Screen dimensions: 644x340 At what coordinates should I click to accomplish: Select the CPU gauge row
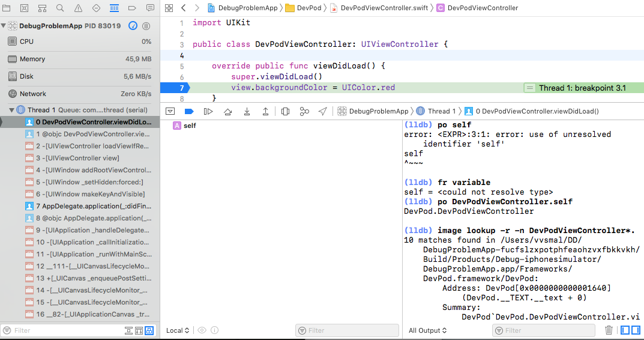(80, 41)
